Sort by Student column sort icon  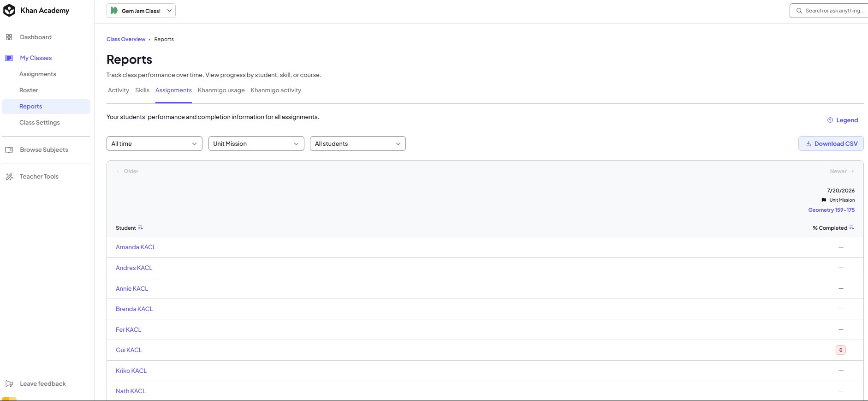pyautogui.click(x=141, y=228)
